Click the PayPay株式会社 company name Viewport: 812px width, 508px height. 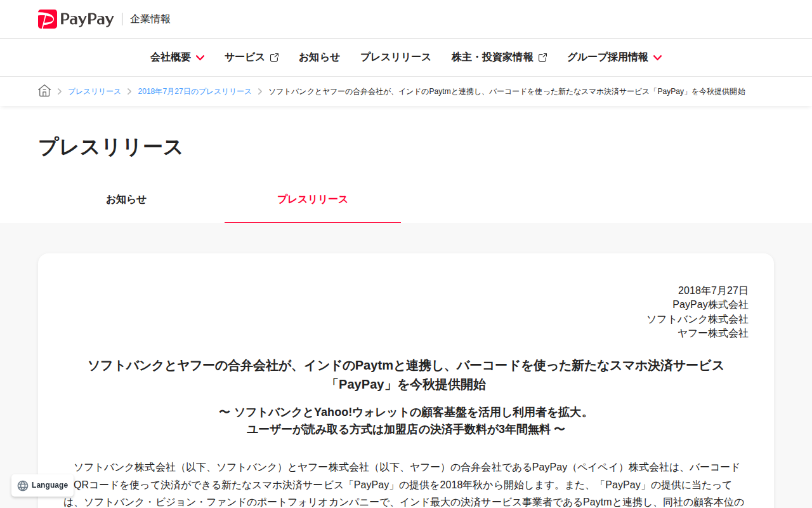pyautogui.click(x=710, y=305)
